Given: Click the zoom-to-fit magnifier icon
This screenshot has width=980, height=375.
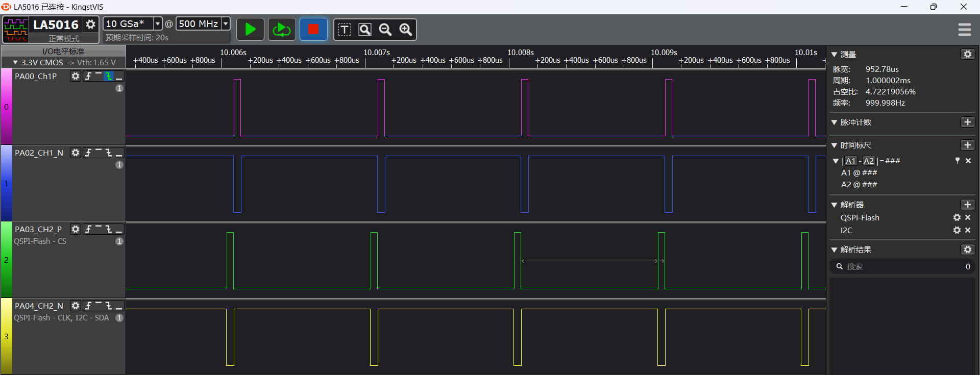Looking at the screenshot, I should (365, 30).
